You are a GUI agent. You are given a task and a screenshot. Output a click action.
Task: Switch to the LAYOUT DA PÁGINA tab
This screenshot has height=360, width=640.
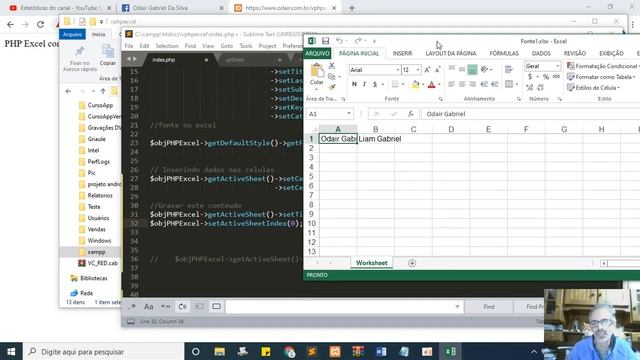pos(451,53)
